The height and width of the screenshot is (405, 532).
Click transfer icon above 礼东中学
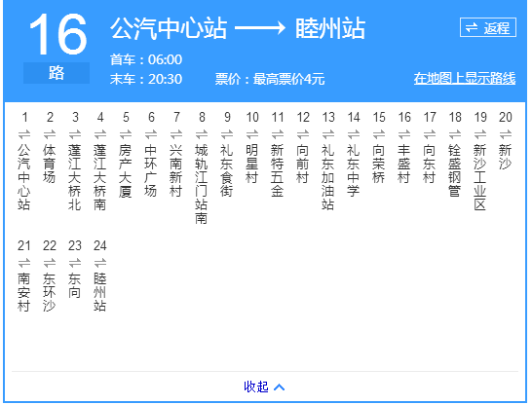(x=354, y=134)
